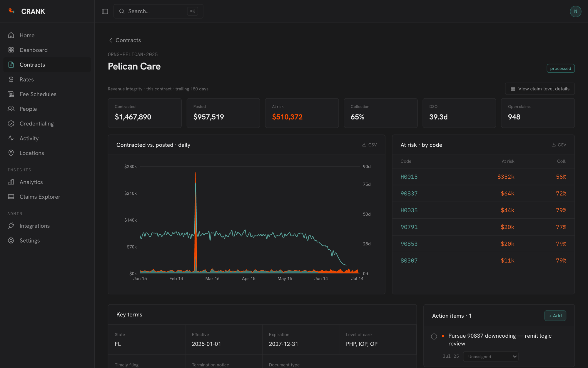Click the Expiration 2027-12-31 value
Image resolution: width=588 pixels, height=368 pixels.
point(283,344)
